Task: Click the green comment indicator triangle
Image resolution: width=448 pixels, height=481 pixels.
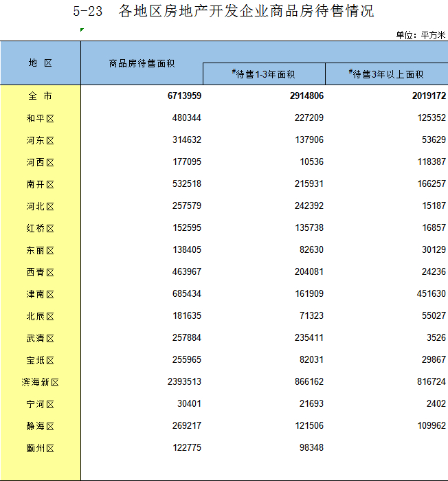Action: pos(82,30)
